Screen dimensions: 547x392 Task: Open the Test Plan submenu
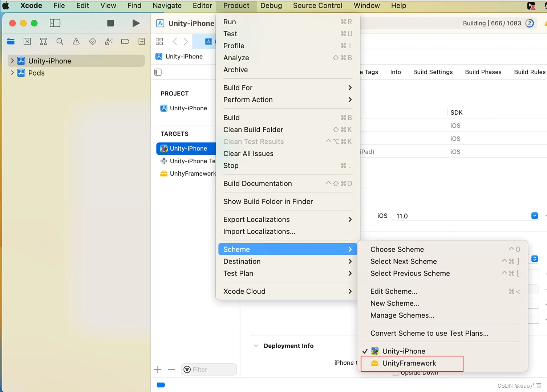point(288,273)
